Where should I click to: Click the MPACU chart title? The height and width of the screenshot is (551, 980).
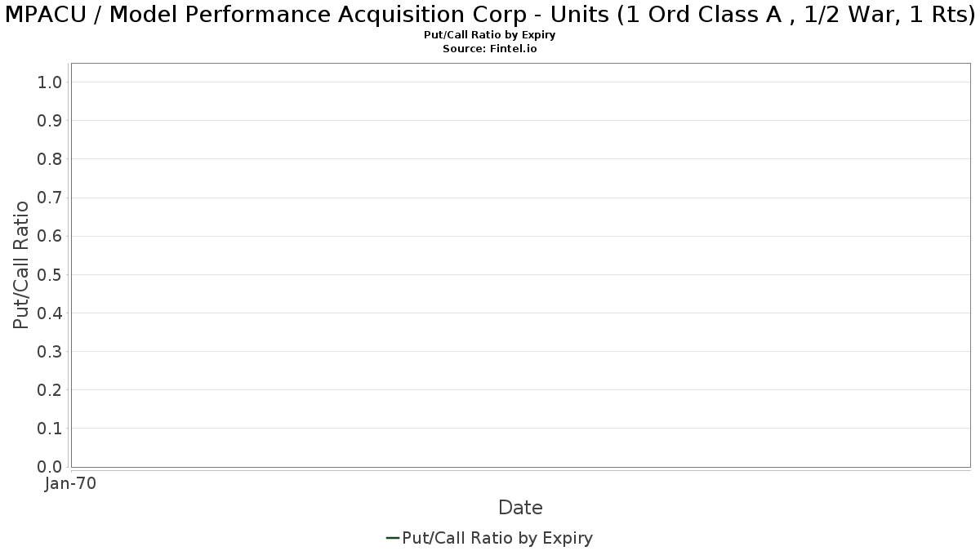pos(490,15)
